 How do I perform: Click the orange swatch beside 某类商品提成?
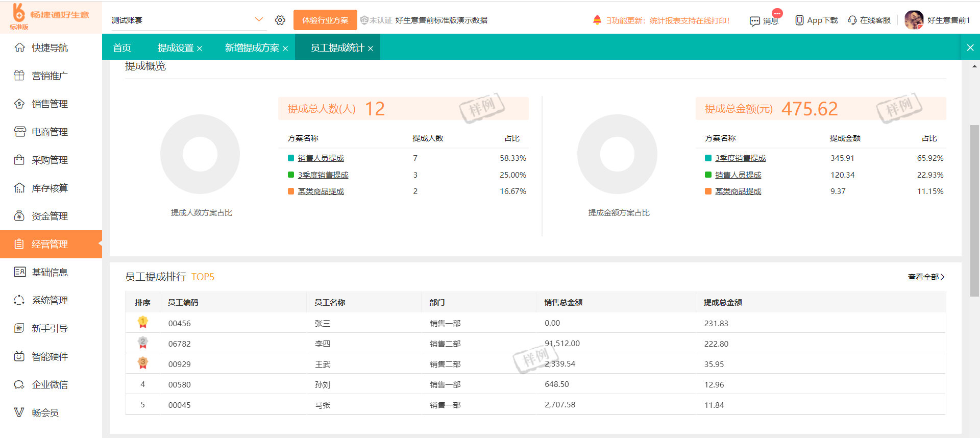(x=291, y=191)
